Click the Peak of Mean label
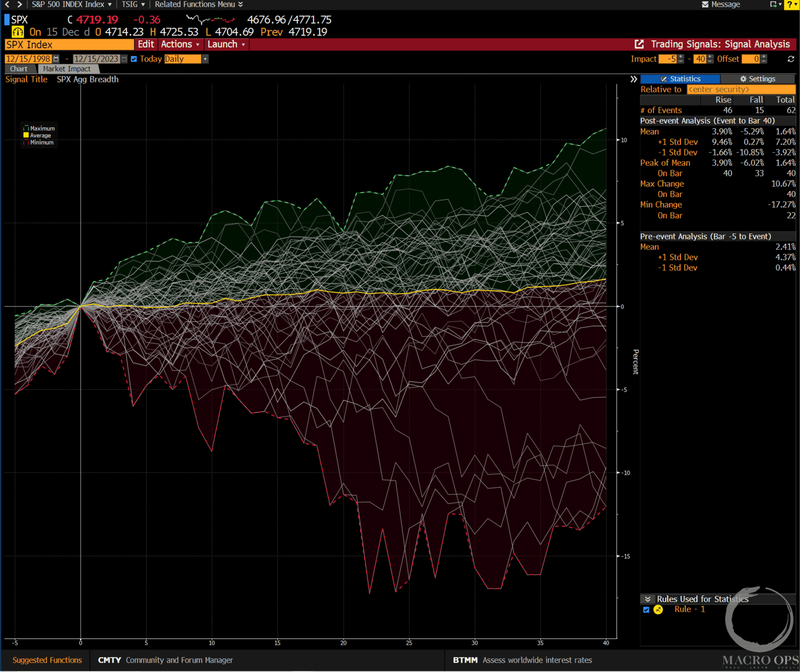800x672 pixels. point(665,163)
